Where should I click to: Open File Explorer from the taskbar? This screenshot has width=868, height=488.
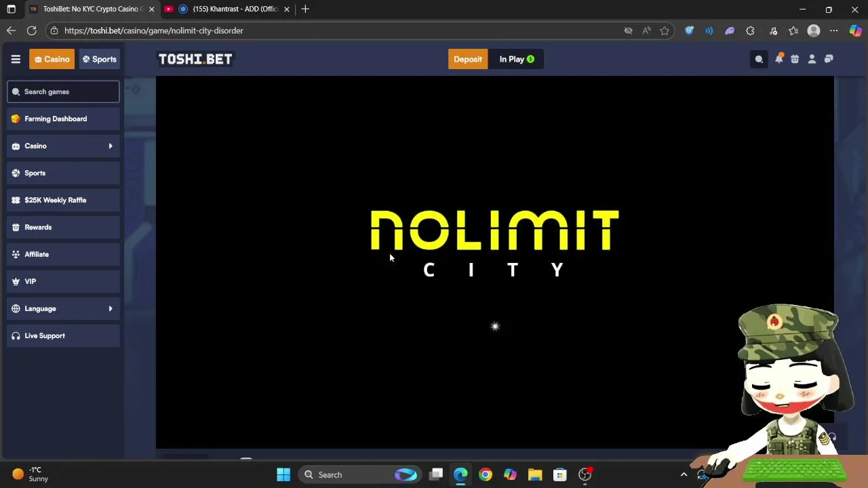point(535,474)
